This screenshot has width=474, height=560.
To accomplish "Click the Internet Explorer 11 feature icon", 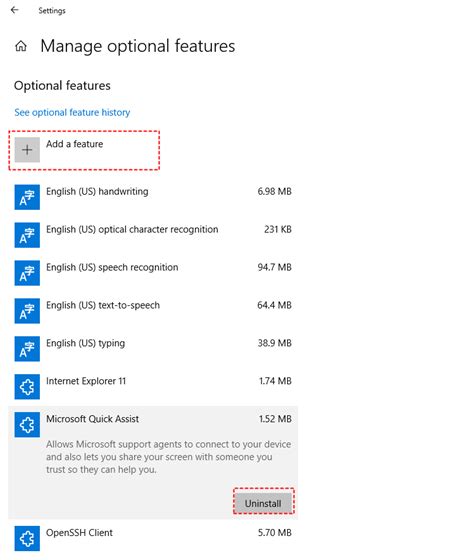I will 27,386.
